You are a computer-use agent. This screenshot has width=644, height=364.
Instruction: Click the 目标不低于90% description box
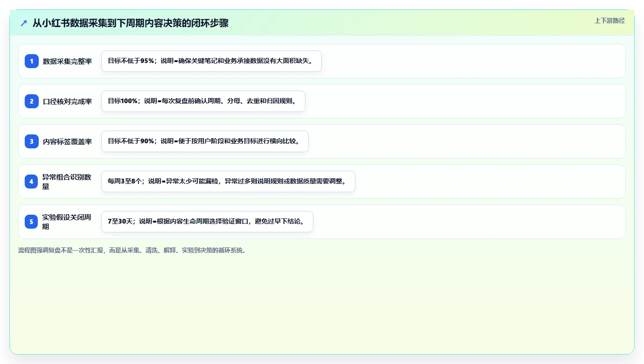[205, 141]
